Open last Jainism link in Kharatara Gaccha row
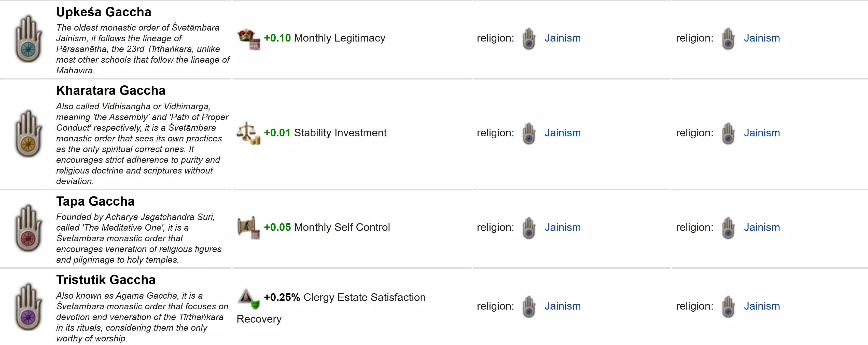This screenshot has height=345, width=868. click(762, 133)
